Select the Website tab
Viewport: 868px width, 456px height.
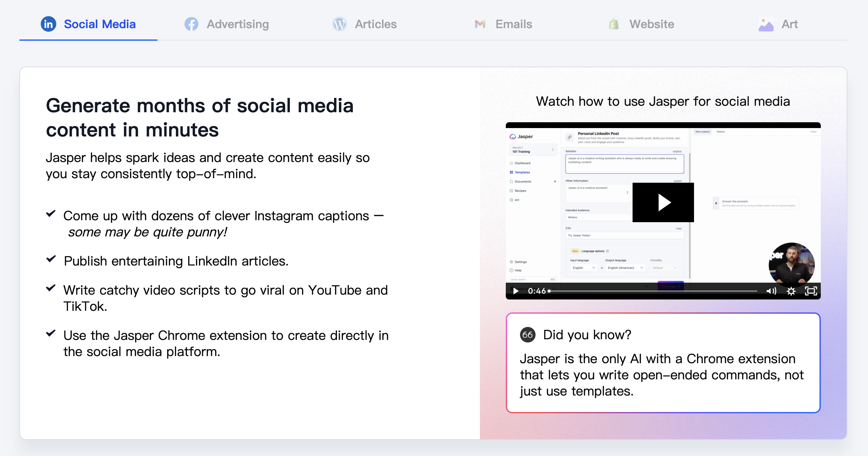(x=641, y=24)
